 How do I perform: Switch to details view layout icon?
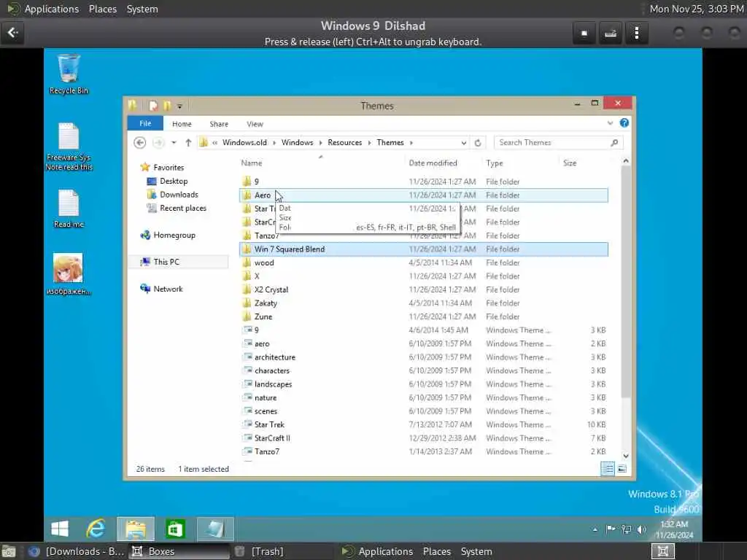(608, 469)
